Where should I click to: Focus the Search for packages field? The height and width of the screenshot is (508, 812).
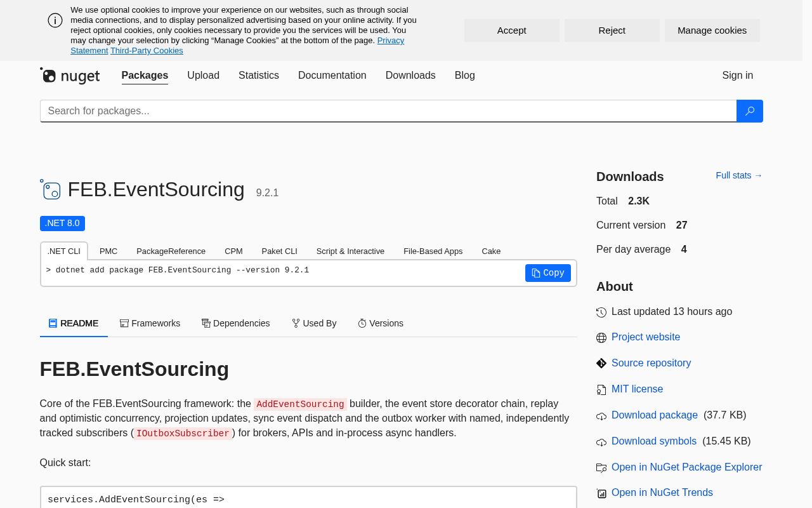pyautogui.click(x=388, y=111)
